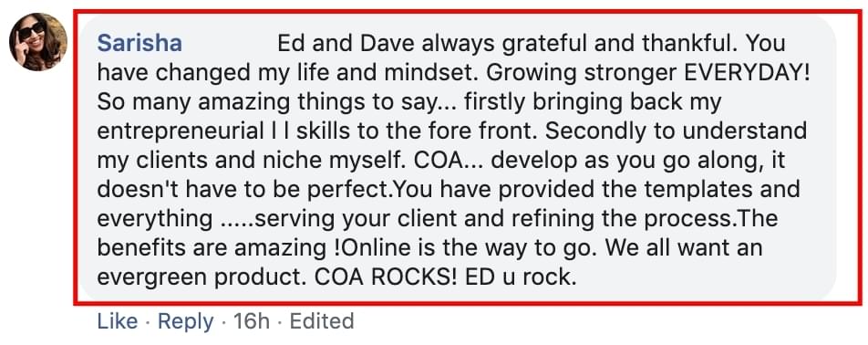View edit history via Edited label
The height and width of the screenshot is (345, 868).
coord(322,322)
